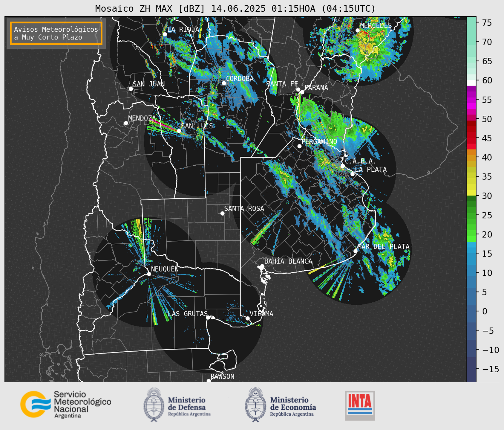The width and height of the screenshot is (504, 430).
Task: Click the MERCEDES label text
Action: tap(376, 26)
